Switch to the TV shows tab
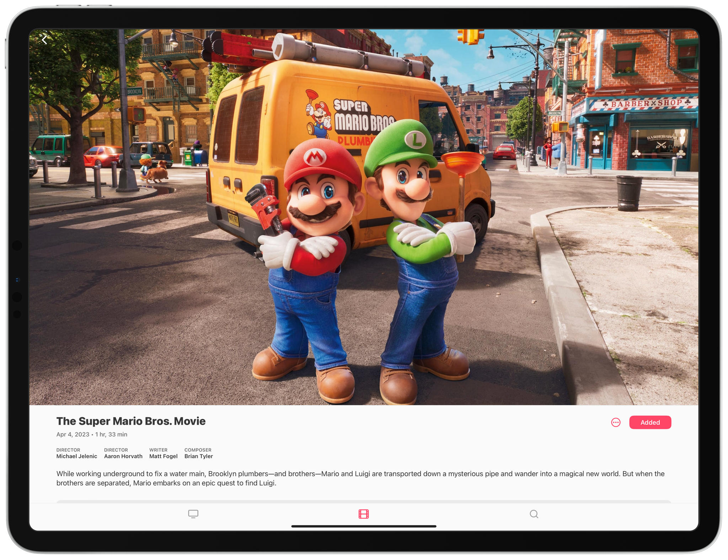 193,514
